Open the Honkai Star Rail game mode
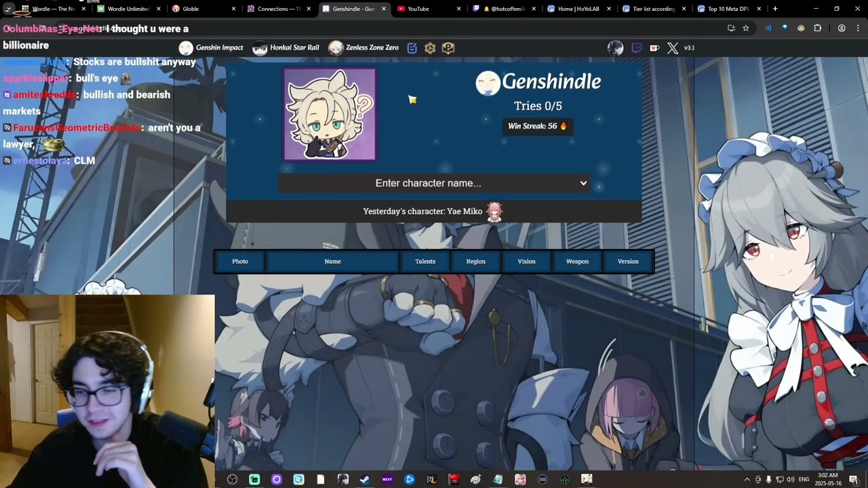This screenshot has width=868, height=488. pyautogui.click(x=285, y=47)
